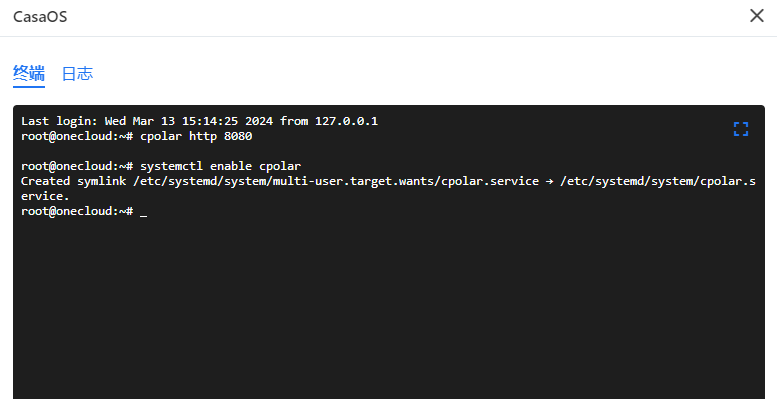Switch to the 日志 logs tab

77,74
